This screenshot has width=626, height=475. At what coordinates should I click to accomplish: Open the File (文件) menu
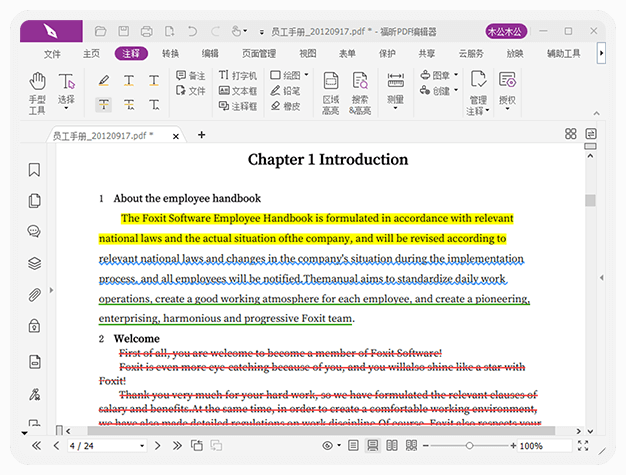[x=52, y=53]
